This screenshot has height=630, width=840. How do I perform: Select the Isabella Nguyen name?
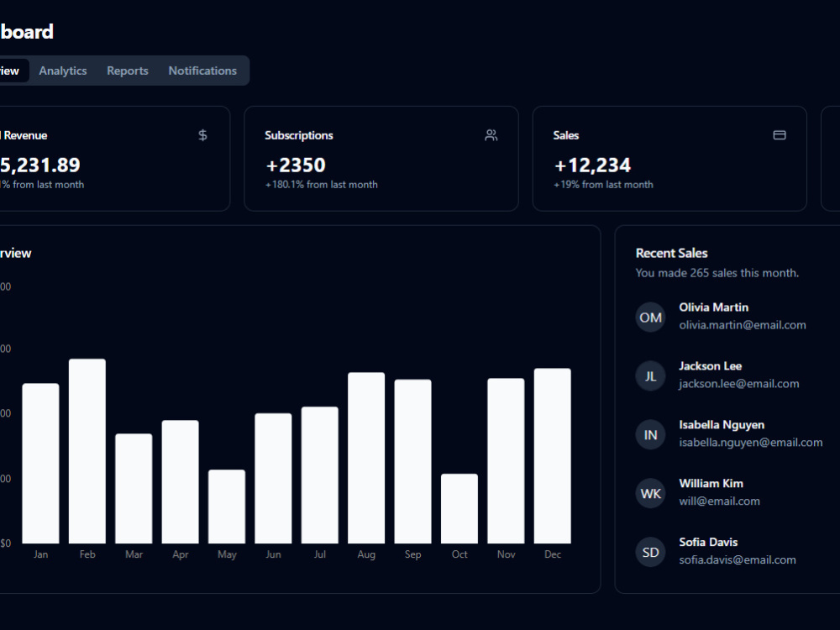point(722,425)
